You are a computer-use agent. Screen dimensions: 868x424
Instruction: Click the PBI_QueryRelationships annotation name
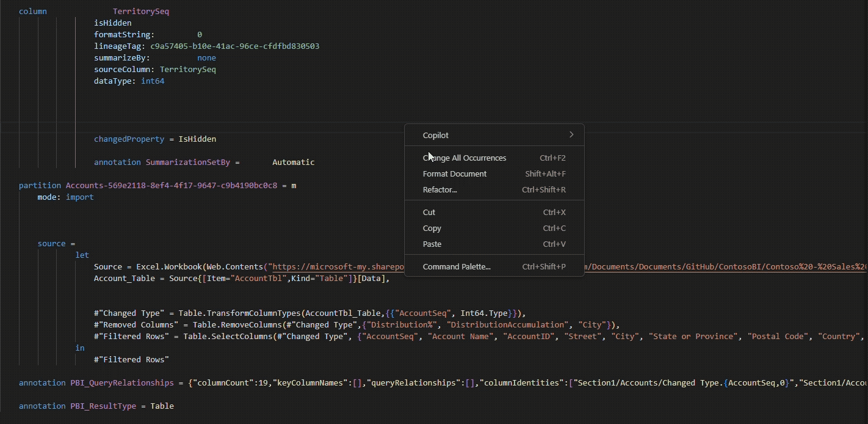click(121, 383)
